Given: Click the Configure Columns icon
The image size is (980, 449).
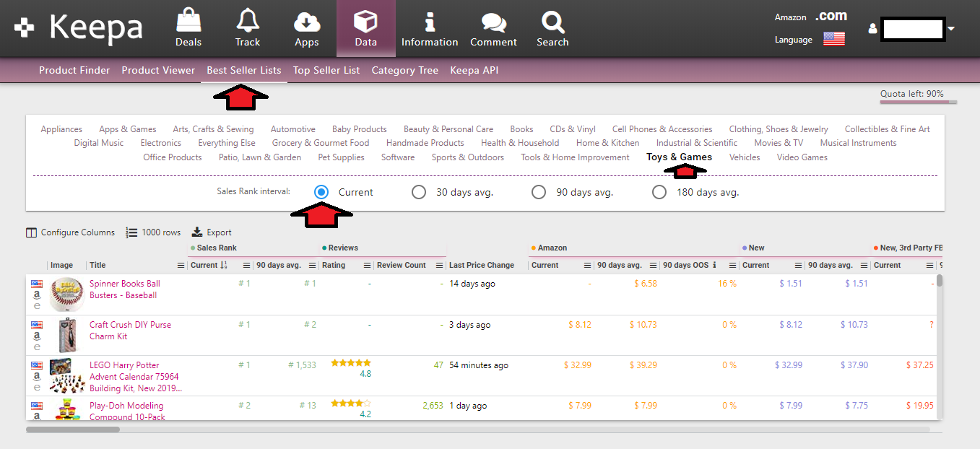Looking at the screenshot, I should (x=31, y=232).
